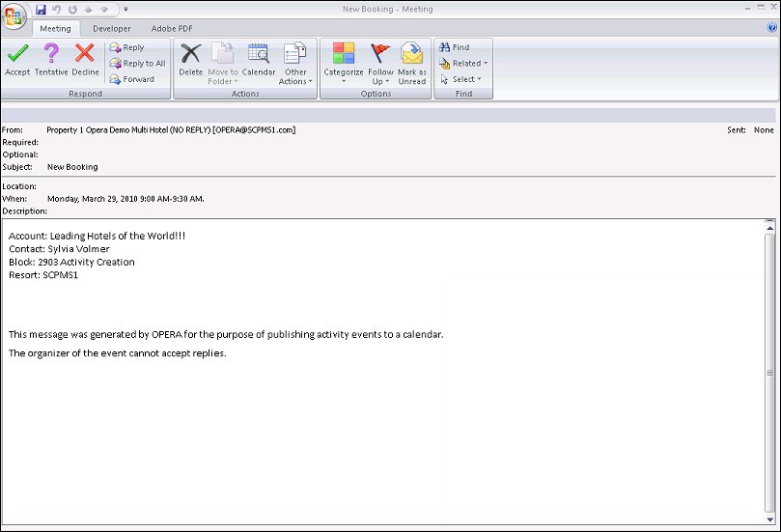Click the sentence about OPERA generated message
This screenshot has width=781, height=532.
click(x=226, y=334)
